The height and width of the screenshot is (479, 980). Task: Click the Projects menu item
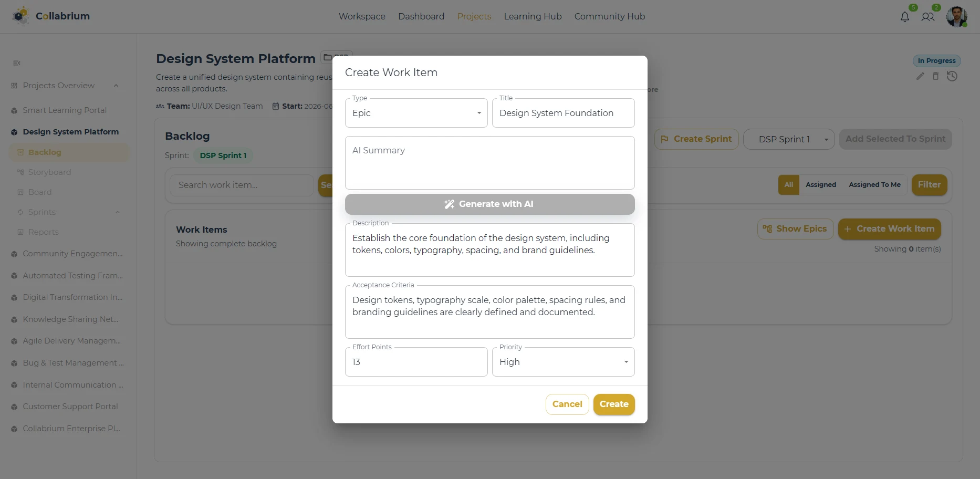click(474, 16)
